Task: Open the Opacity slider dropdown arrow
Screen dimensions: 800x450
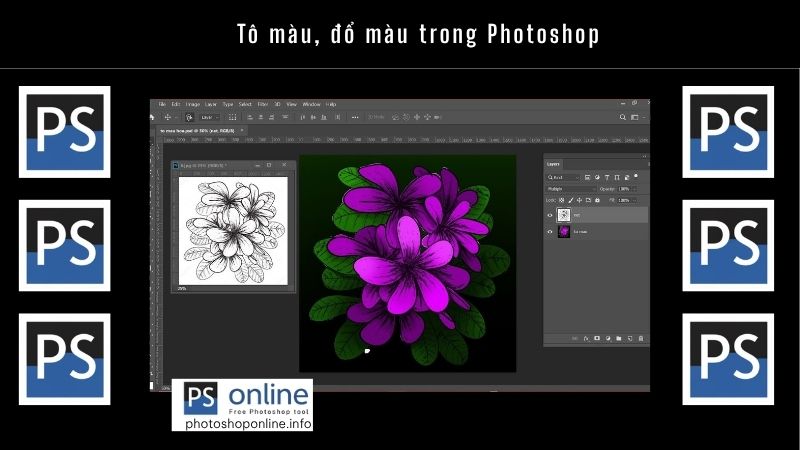Action: [635, 189]
